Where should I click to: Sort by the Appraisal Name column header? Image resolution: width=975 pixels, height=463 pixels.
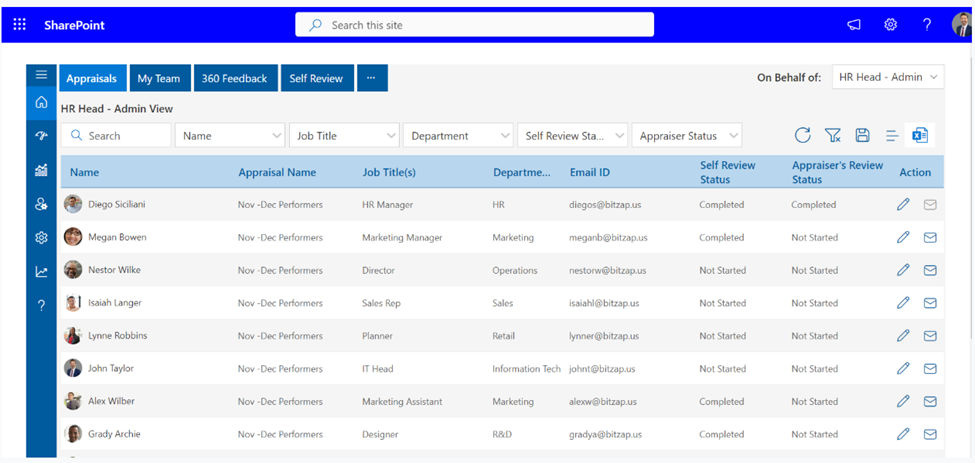tap(277, 173)
